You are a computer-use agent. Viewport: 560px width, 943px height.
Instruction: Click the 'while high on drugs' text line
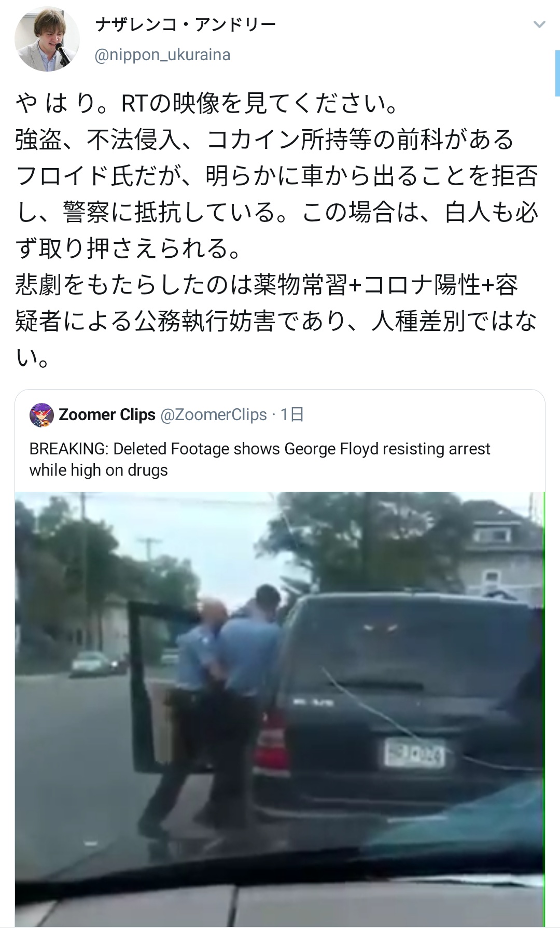pos(99,470)
